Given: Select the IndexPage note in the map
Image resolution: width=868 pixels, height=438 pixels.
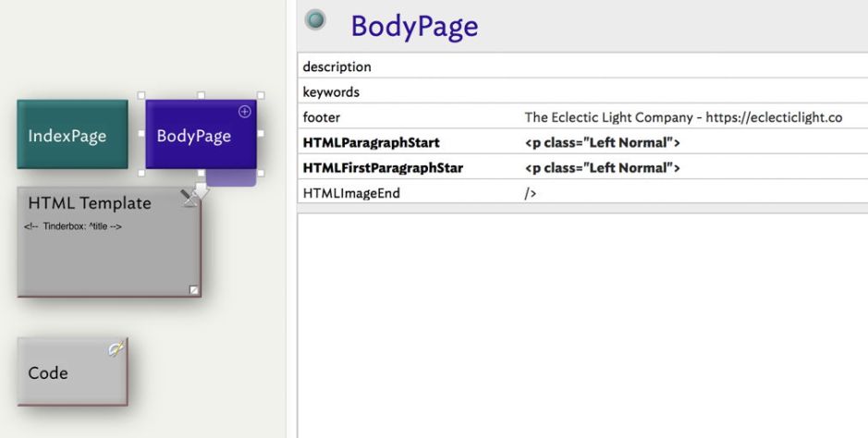Looking at the screenshot, I should (x=71, y=136).
